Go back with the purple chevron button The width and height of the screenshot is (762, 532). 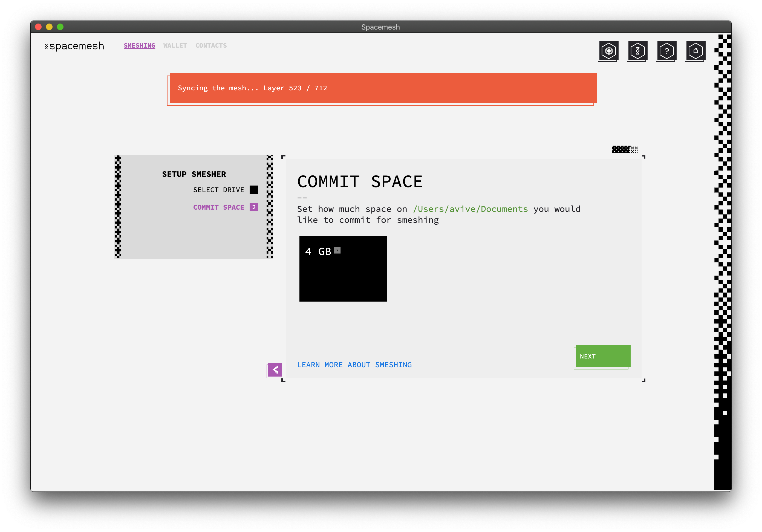pyautogui.click(x=275, y=370)
